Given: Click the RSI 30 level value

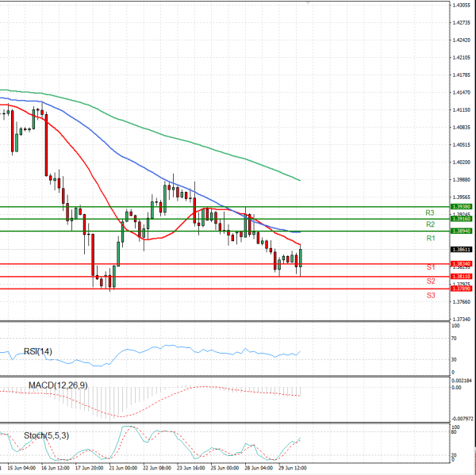Looking at the screenshot, I should coord(454,360).
